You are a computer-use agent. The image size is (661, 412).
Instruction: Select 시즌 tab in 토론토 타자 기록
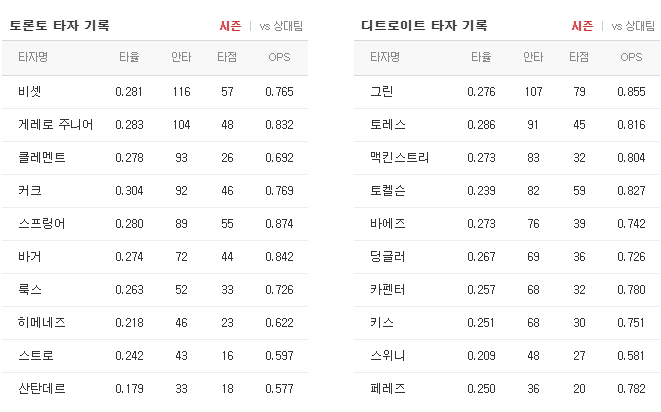point(230,26)
